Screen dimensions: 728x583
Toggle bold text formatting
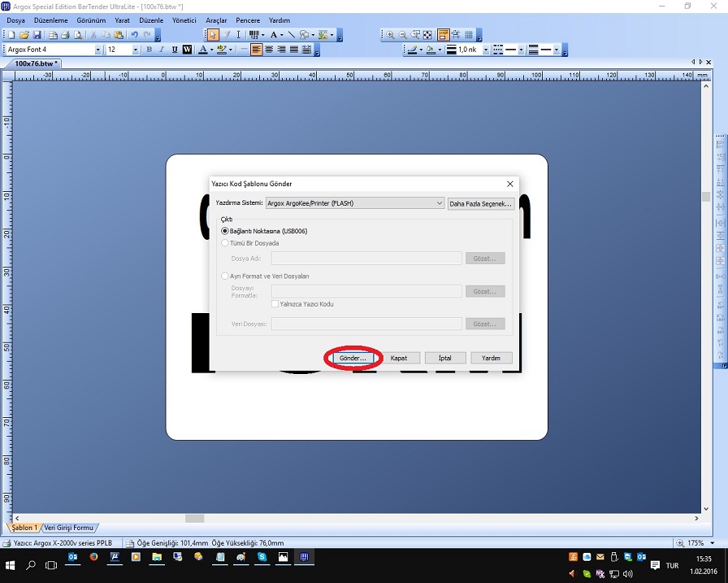149,50
